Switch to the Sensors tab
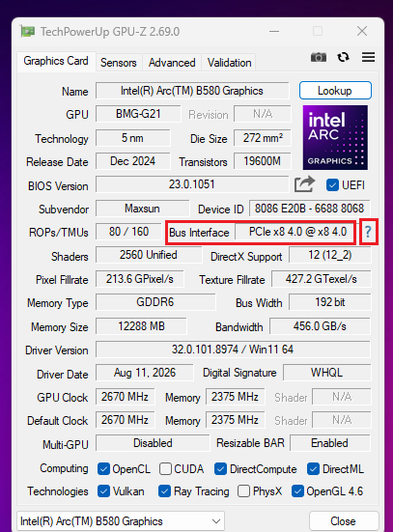 [x=119, y=63]
